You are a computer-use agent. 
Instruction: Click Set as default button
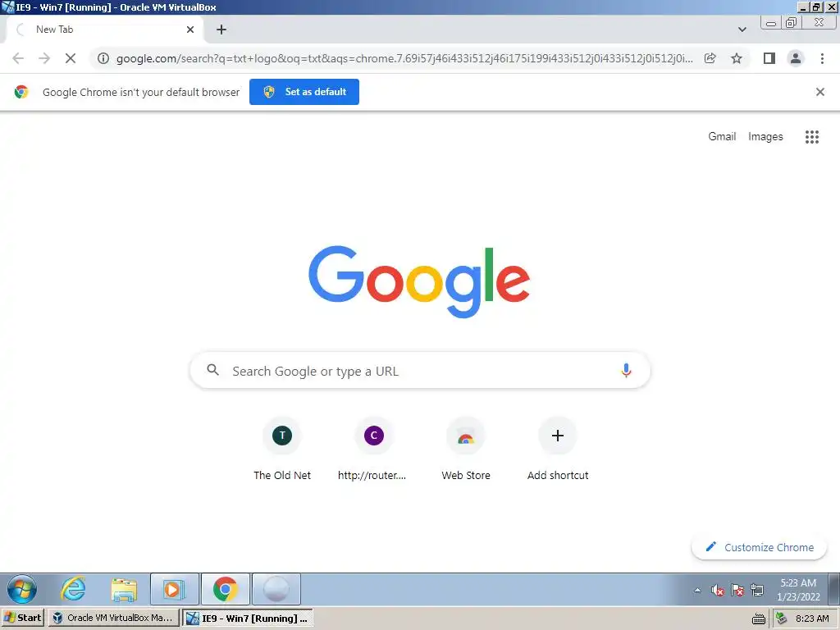coord(304,92)
